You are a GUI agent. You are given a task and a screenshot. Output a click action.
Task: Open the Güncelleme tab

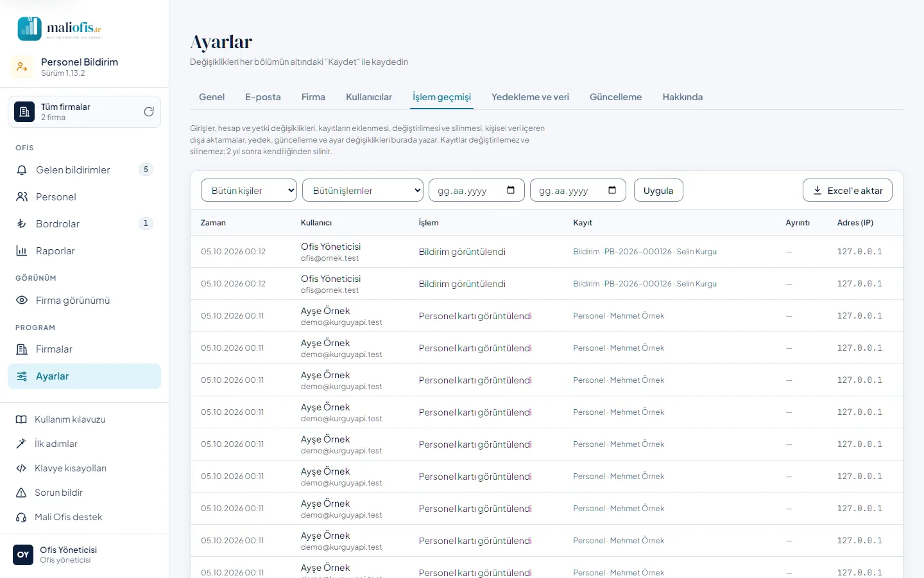(x=615, y=97)
